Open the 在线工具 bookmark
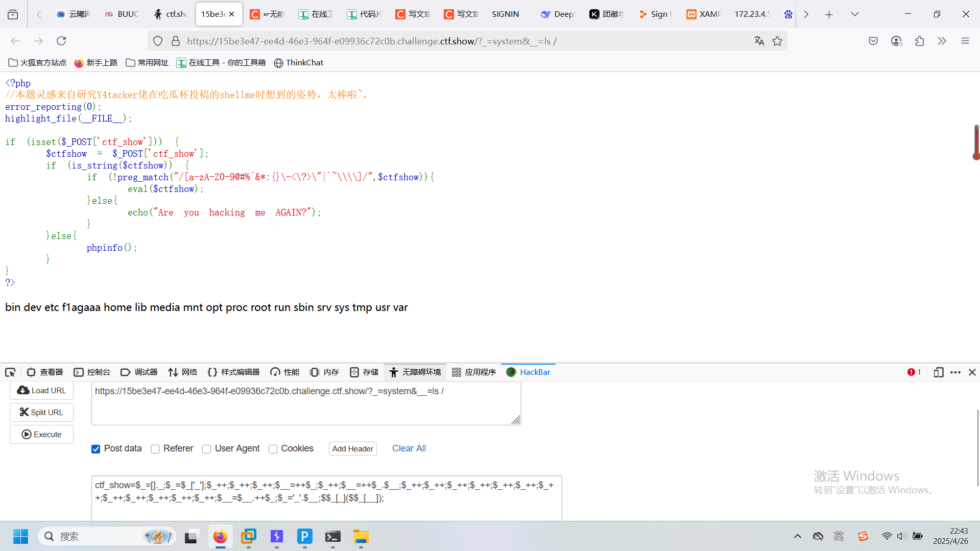This screenshot has height=551, width=980. (x=221, y=63)
